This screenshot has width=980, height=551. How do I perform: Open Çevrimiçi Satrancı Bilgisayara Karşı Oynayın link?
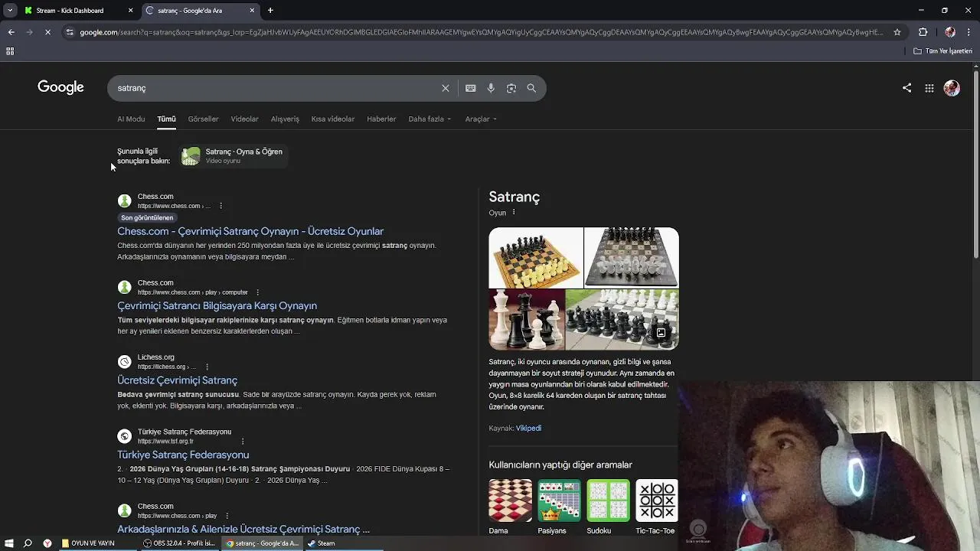click(x=217, y=305)
